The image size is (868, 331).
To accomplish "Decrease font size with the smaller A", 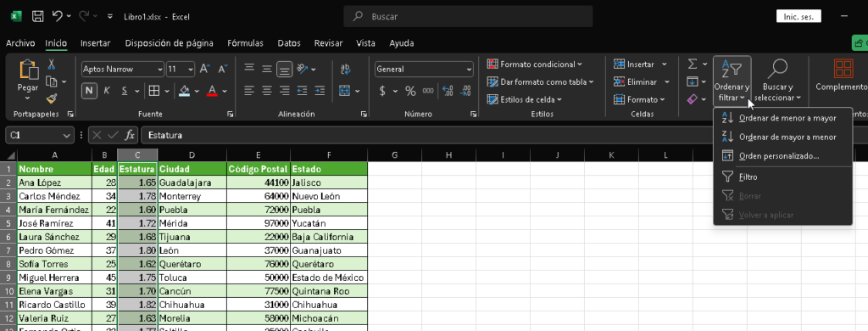I will 223,70.
